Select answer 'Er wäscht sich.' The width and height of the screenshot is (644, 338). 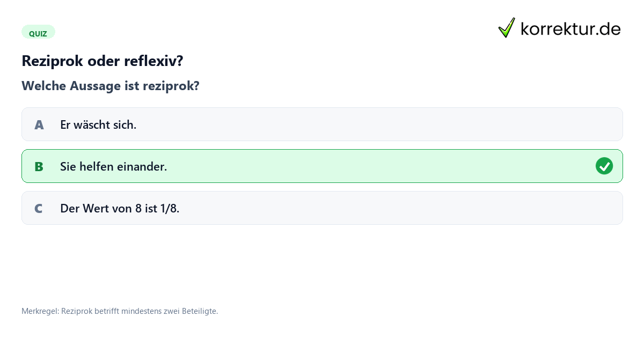322,124
